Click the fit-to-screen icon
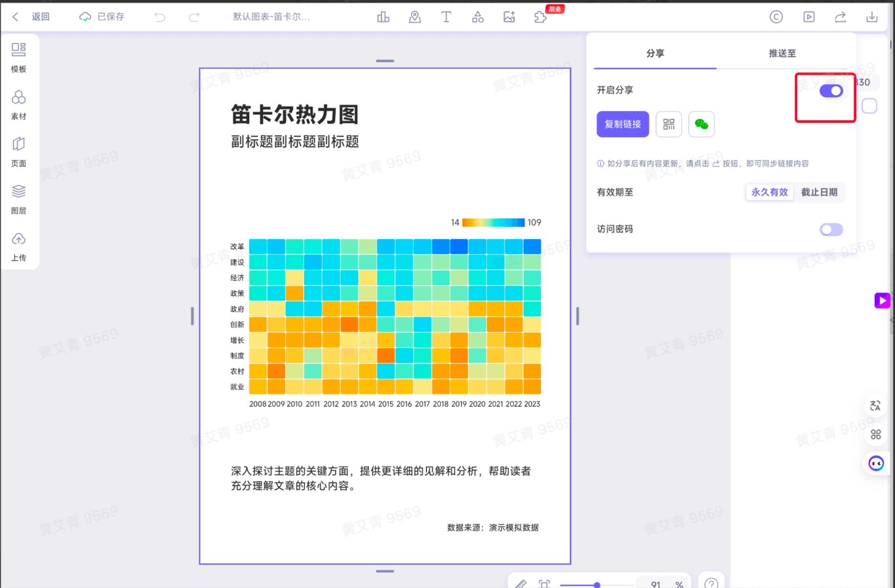Viewport: 895px width, 588px height. [x=544, y=584]
